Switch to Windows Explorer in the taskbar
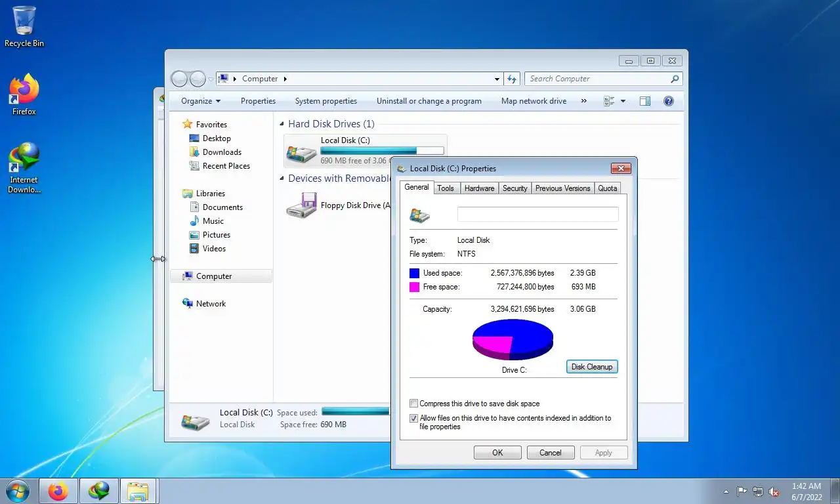840x504 pixels. coord(138,491)
